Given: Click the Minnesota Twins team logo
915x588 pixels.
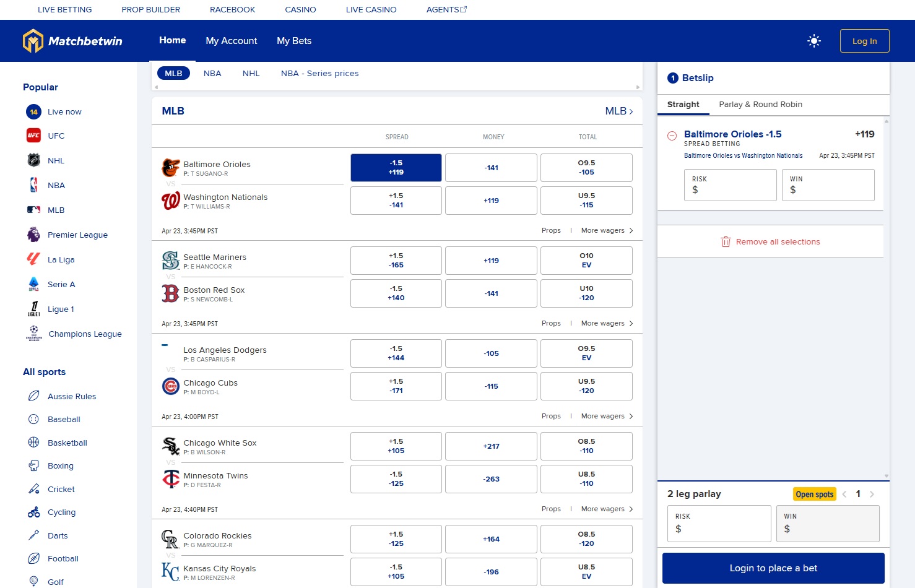Looking at the screenshot, I should click(x=170, y=479).
